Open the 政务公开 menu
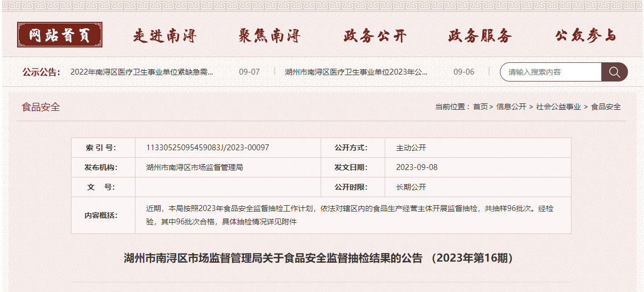 pos(375,36)
